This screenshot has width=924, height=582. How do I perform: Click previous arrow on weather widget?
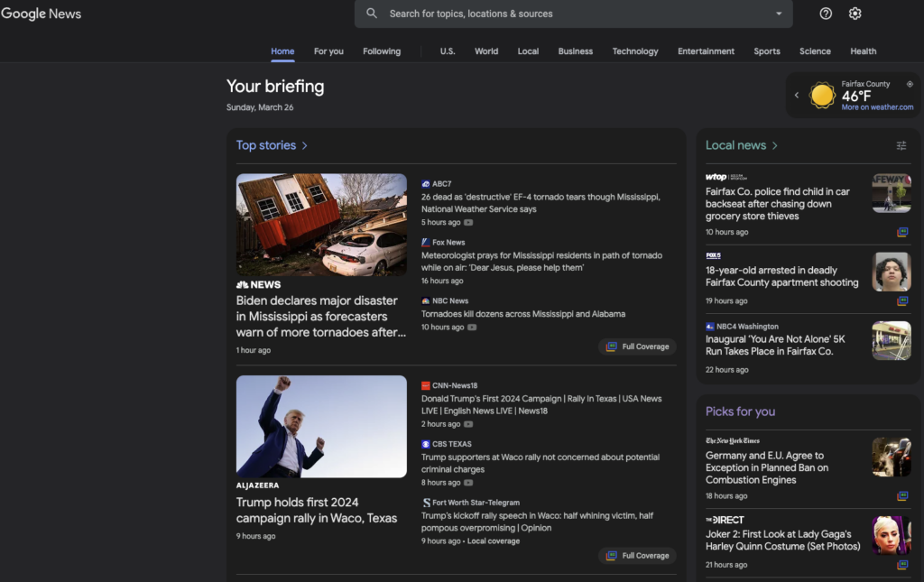click(x=797, y=95)
